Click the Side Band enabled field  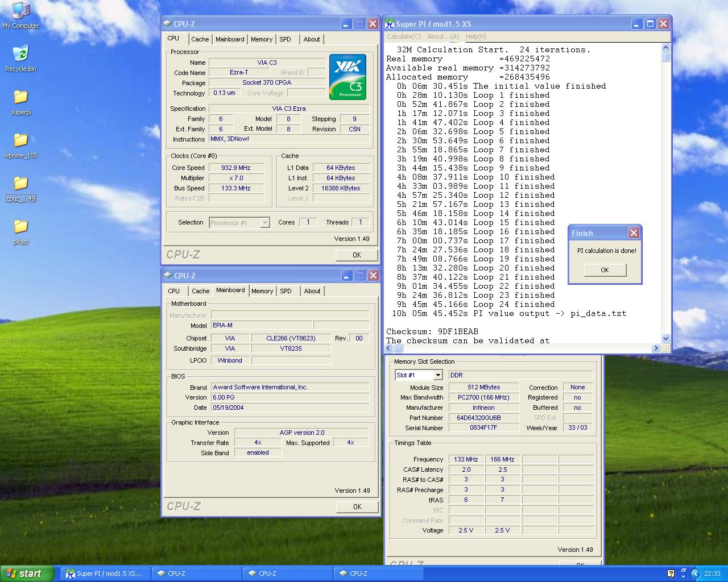click(x=258, y=452)
